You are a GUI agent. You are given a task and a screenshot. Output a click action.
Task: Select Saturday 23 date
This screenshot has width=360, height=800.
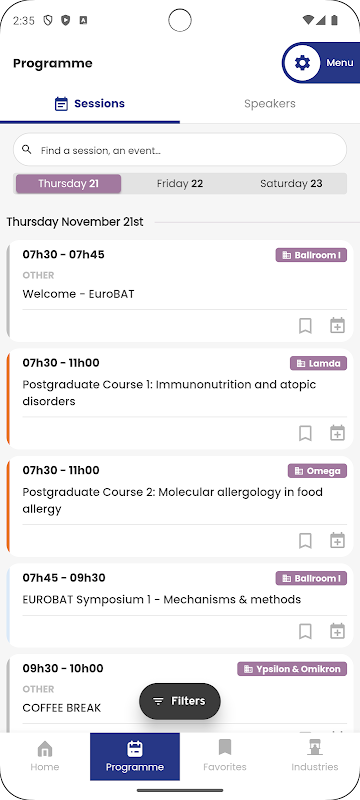click(x=291, y=184)
